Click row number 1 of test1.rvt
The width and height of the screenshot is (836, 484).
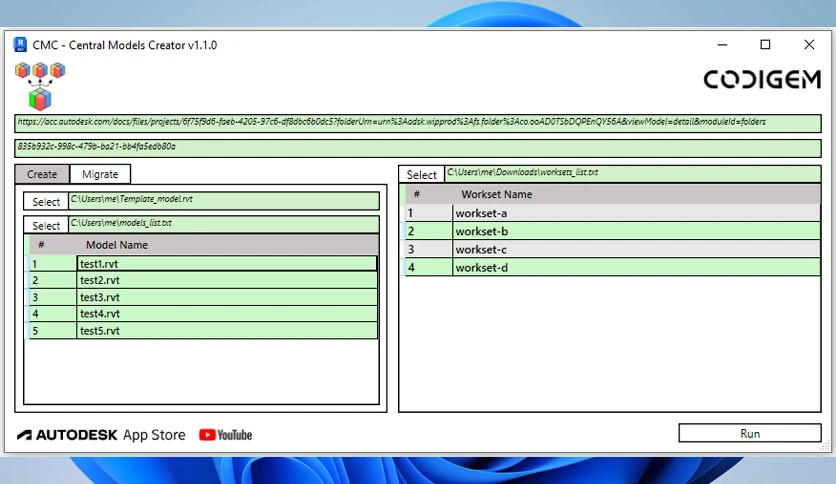pos(52,263)
